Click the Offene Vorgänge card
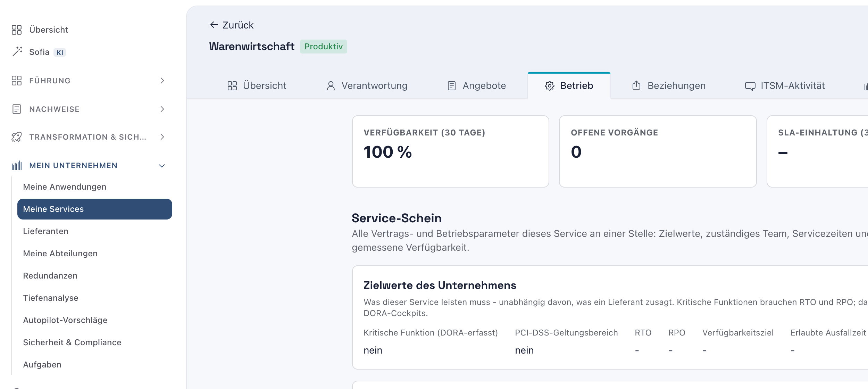868x389 pixels. pyautogui.click(x=658, y=151)
